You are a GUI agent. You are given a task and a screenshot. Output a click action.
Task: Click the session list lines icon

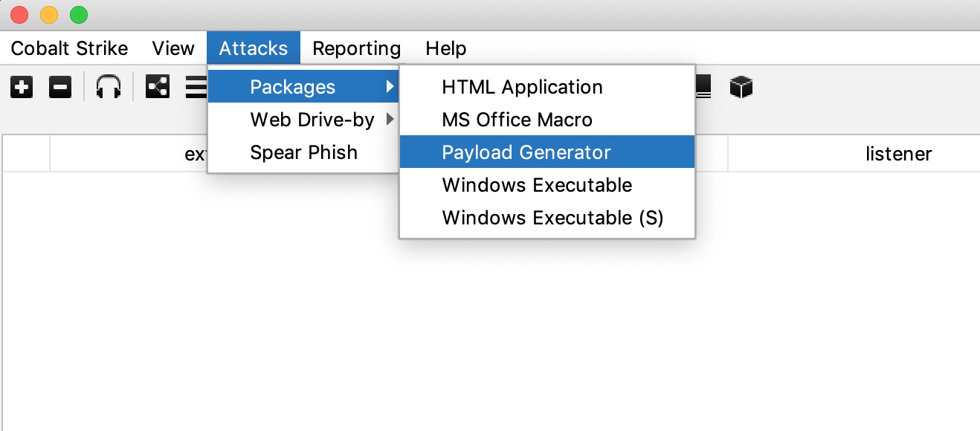(x=196, y=88)
